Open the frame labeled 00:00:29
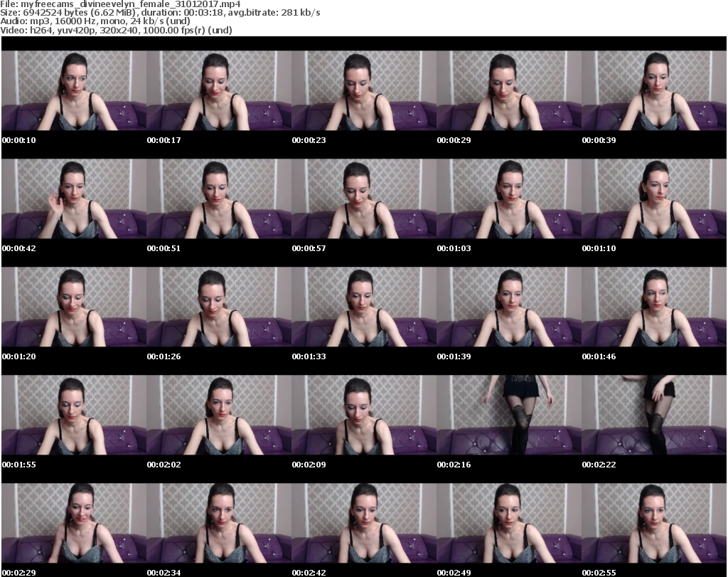 pyautogui.click(x=508, y=90)
